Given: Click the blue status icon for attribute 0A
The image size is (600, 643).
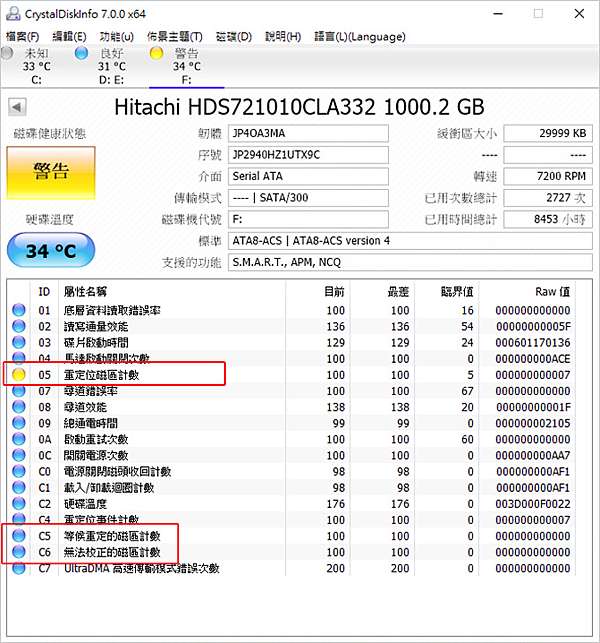Looking at the screenshot, I should pos(18,439).
